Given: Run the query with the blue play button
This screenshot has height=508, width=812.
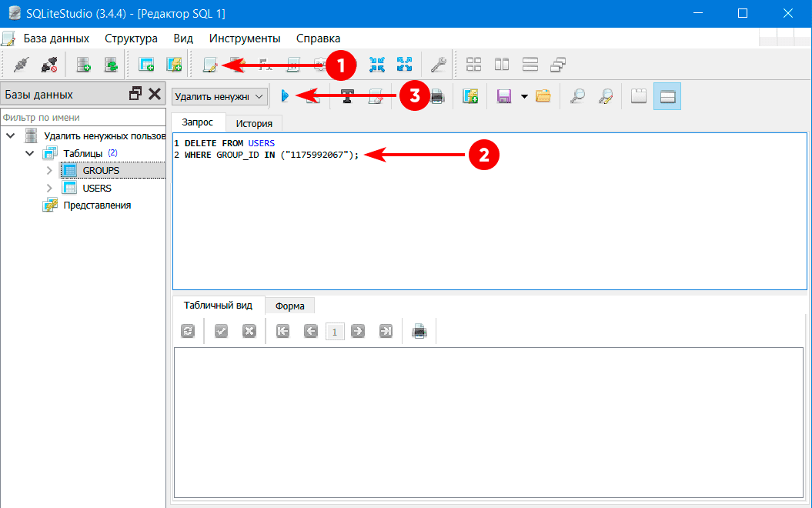Looking at the screenshot, I should click(x=284, y=96).
